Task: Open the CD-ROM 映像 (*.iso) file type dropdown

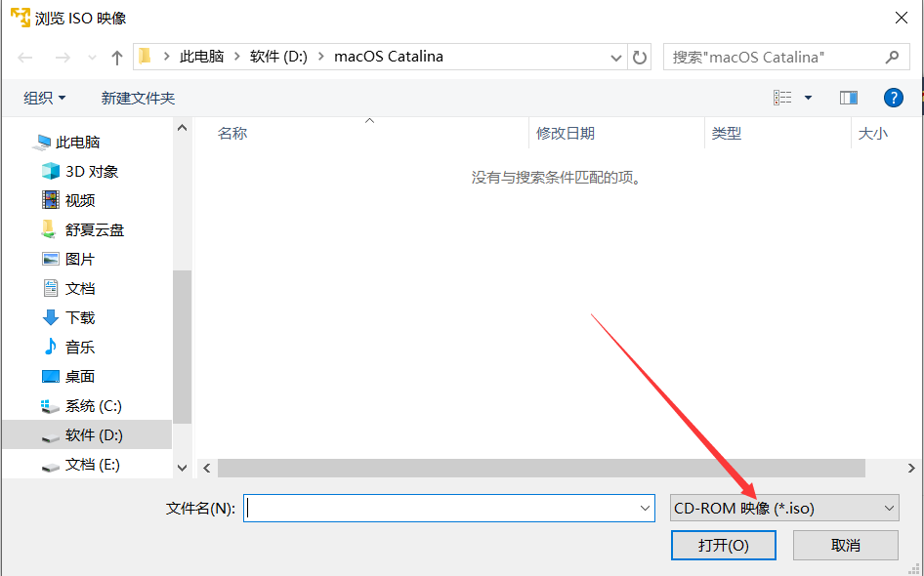Action: [784, 508]
